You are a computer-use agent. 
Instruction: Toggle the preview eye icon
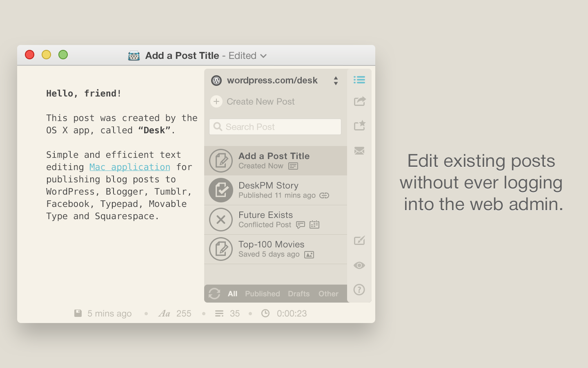359,265
